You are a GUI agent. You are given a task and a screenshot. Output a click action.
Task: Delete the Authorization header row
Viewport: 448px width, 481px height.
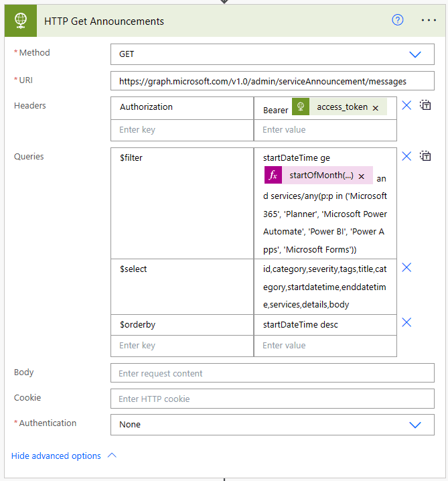(x=406, y=106)
